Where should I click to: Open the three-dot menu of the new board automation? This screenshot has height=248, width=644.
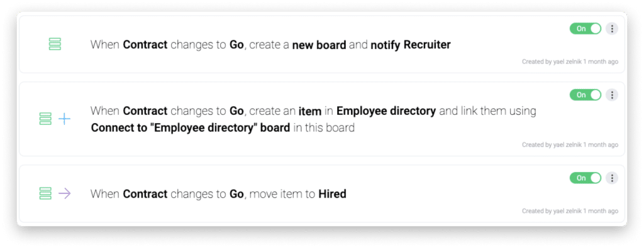tap(612, 29)
